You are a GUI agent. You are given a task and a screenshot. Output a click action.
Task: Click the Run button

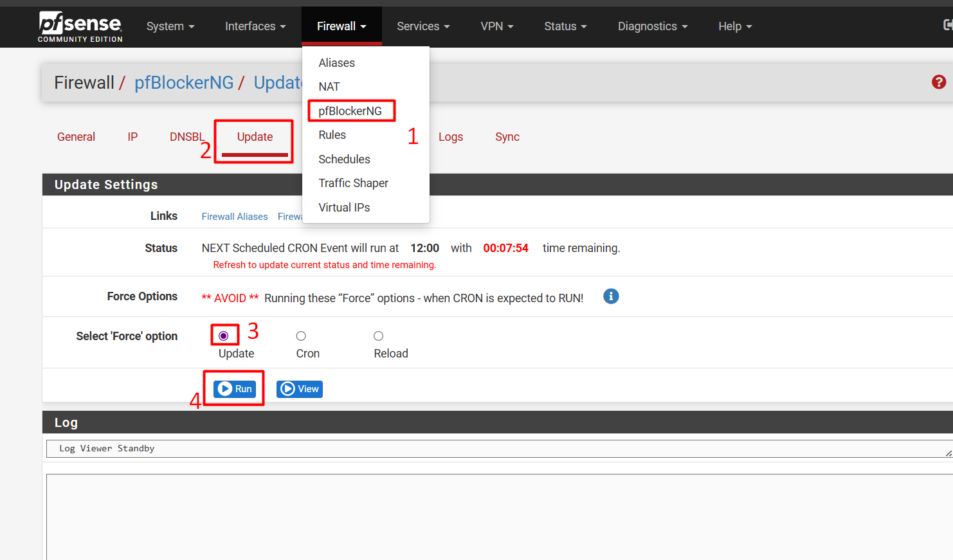[x=235, y=389]
